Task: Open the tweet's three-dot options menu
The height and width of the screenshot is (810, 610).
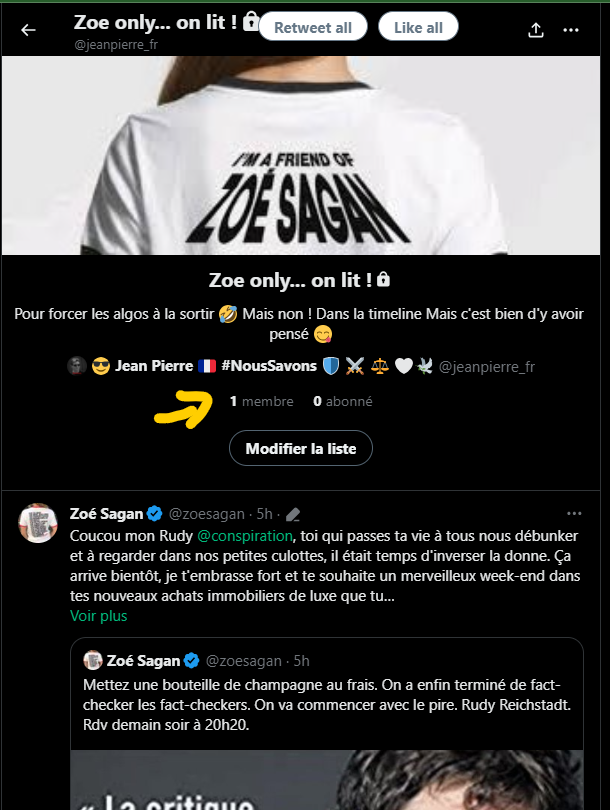Action: pos(574,514)
